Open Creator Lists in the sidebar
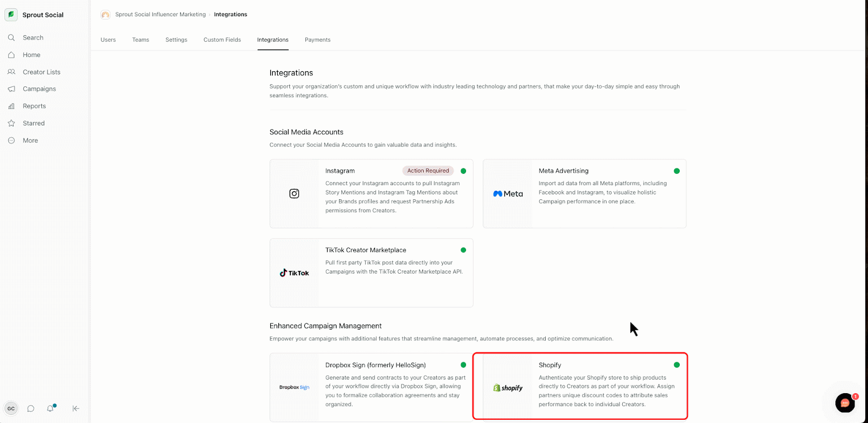The height and width of the screenshot is (423, 868). coord(42,72)
